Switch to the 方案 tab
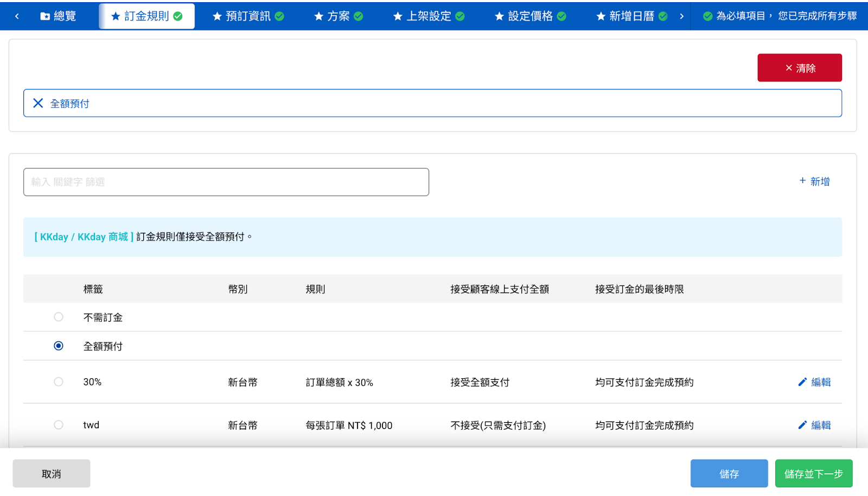 point(339,16)
